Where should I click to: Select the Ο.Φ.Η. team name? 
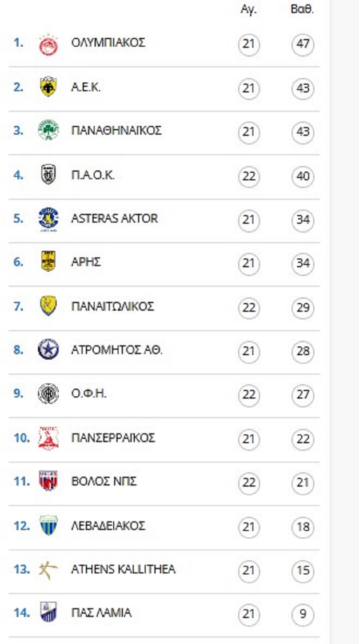(x=89, y=394)
